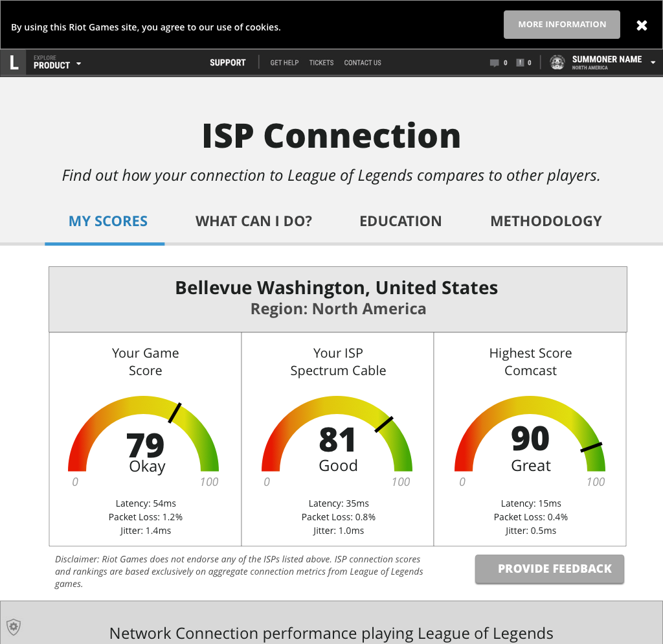
Task: Click the shield privacy settings icon
Action: 14,627
